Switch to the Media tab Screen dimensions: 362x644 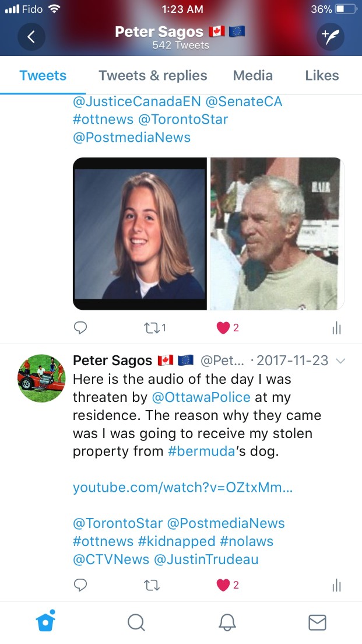(x=253, y=76)
